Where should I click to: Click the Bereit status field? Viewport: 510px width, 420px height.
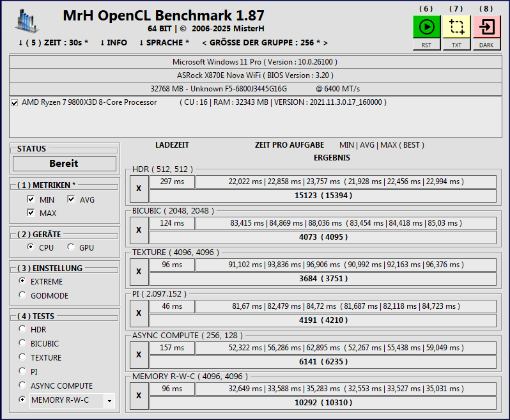tap(65, 164)
